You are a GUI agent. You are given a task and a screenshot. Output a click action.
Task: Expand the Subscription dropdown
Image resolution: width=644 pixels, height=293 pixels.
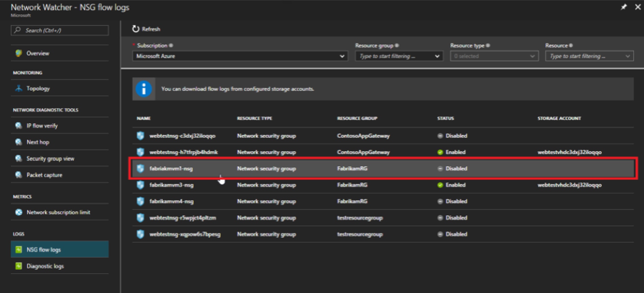[x=342, y=56]
